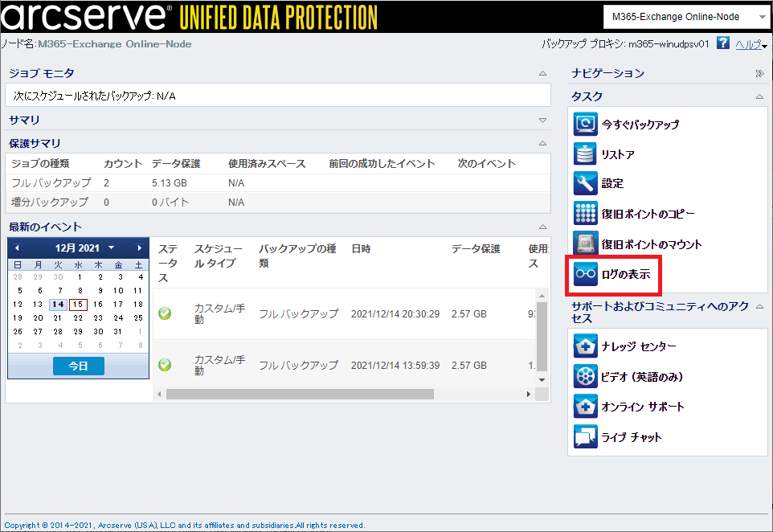Click the データ保護 column header in events
The image size is (773, 532).
pos(476,249)
